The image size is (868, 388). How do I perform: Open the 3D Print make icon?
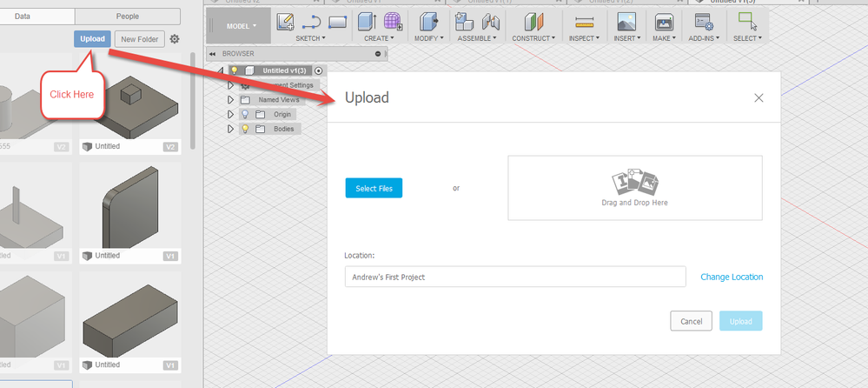pos(664,22)
